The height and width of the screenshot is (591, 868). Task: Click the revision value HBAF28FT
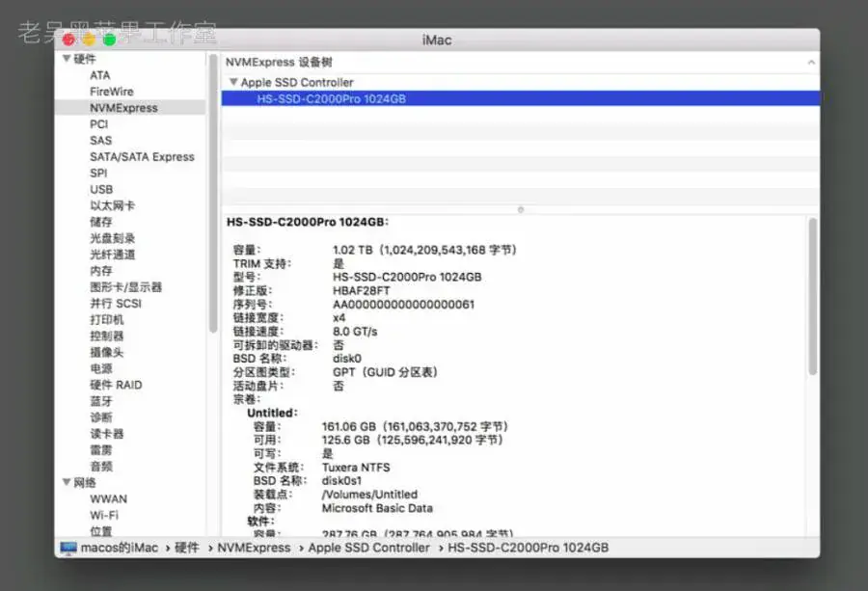click(x=361, y=290)
